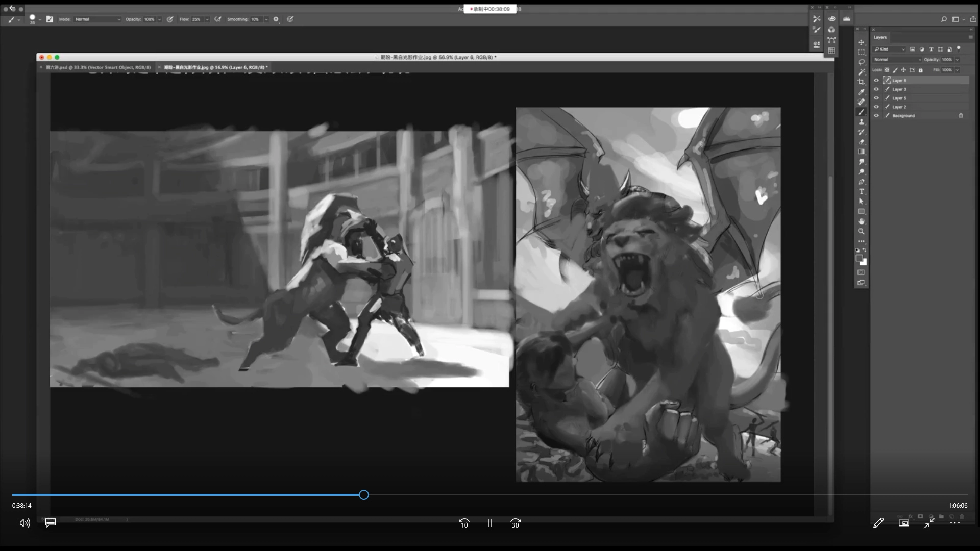
Task: Select the Gradient tool
Action: 861,152
